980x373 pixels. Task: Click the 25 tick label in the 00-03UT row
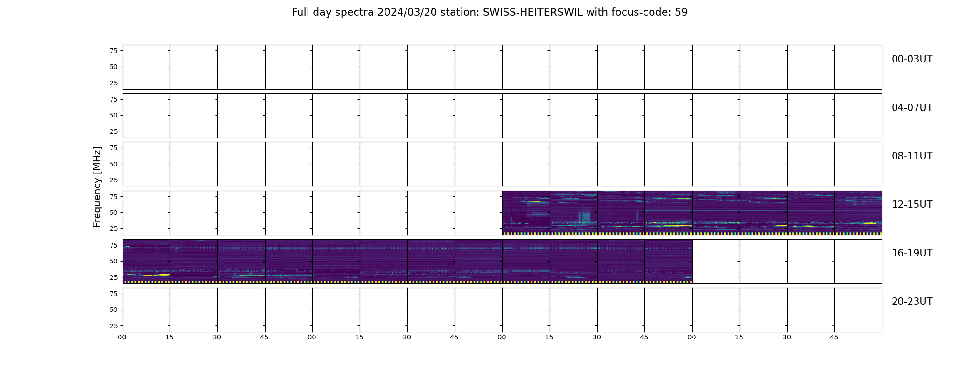click(113, 83)
